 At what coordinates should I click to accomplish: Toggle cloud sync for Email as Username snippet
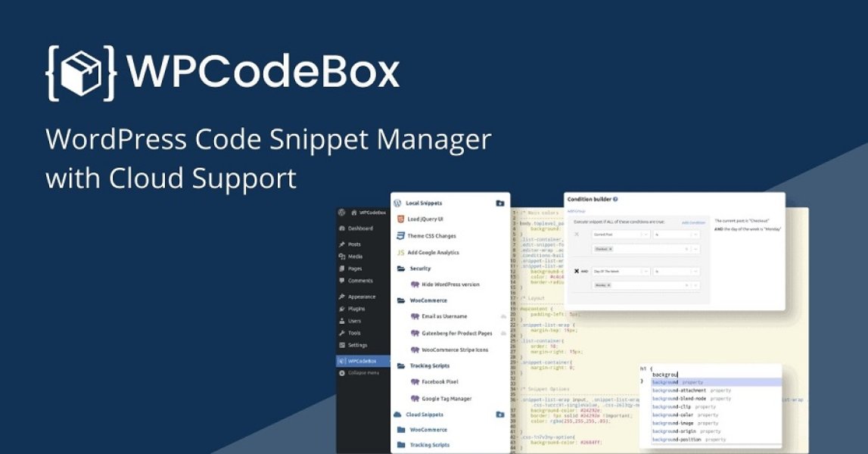[x=502, y=315]
